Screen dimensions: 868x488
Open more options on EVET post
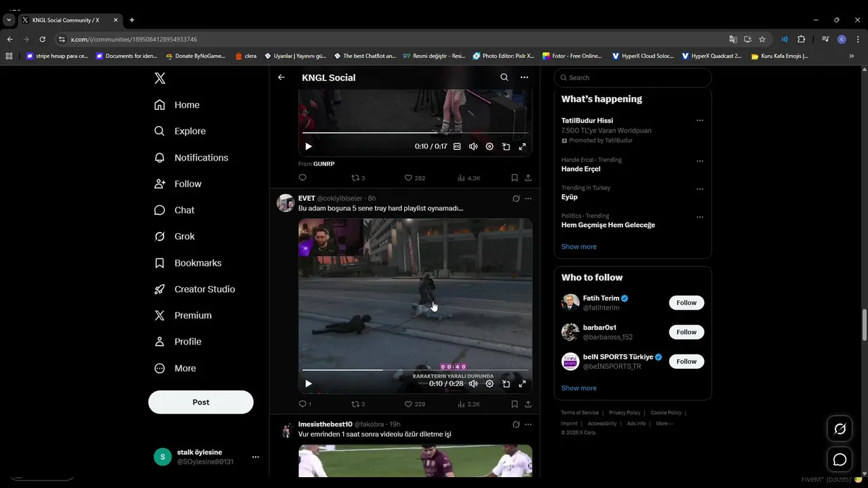(528, 199)
